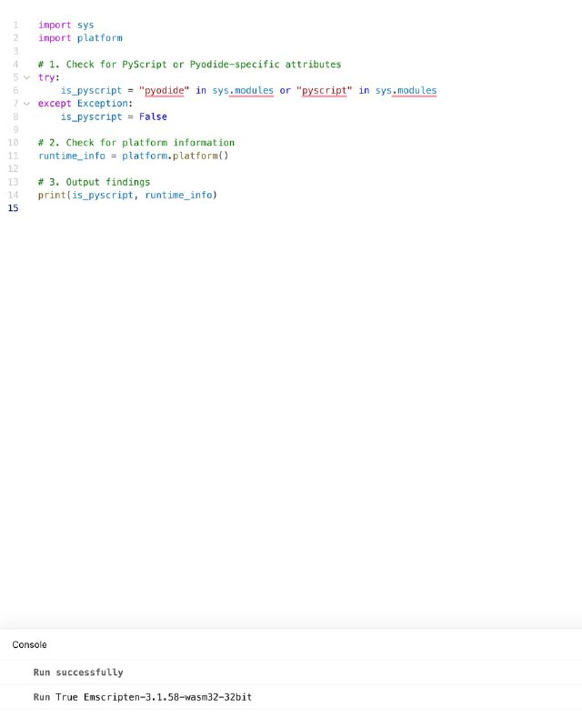This screenshot has width=582, height=728.
Task: Click 'platform.platform()' call on line 11
Action: tap(176, 156)
